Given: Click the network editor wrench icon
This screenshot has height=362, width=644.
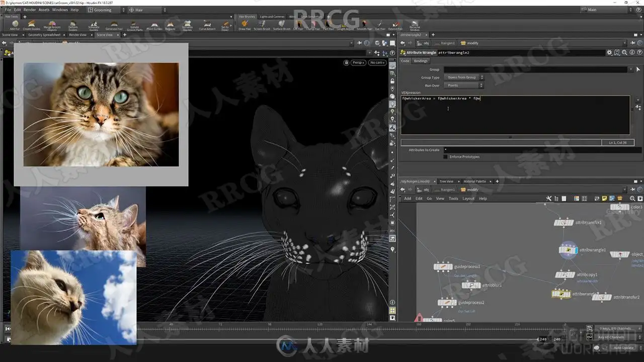Looking at the screenshot, I should pyautogui.click(x=549, y=199).
